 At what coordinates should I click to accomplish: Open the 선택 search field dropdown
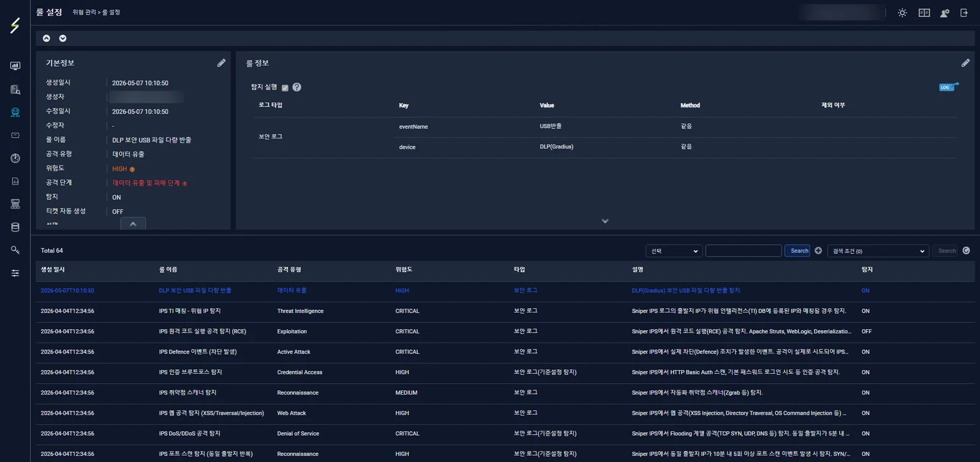click(674, 251)
